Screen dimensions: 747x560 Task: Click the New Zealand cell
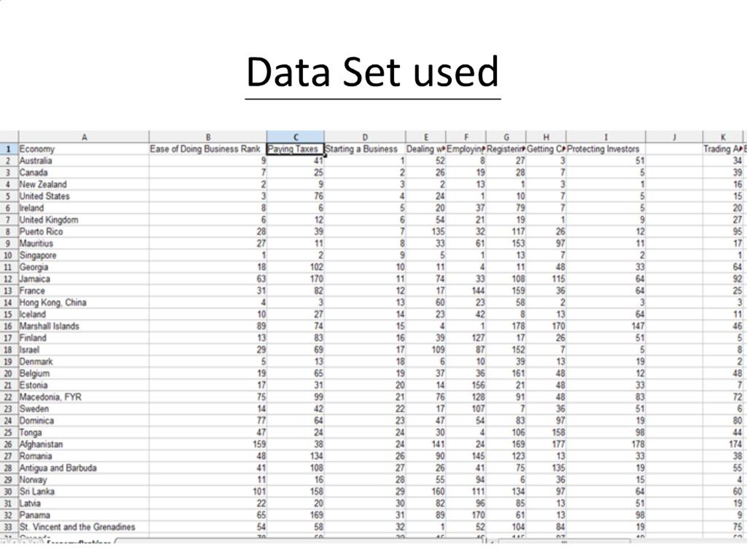pyautogui.click(x=84, y=184)
